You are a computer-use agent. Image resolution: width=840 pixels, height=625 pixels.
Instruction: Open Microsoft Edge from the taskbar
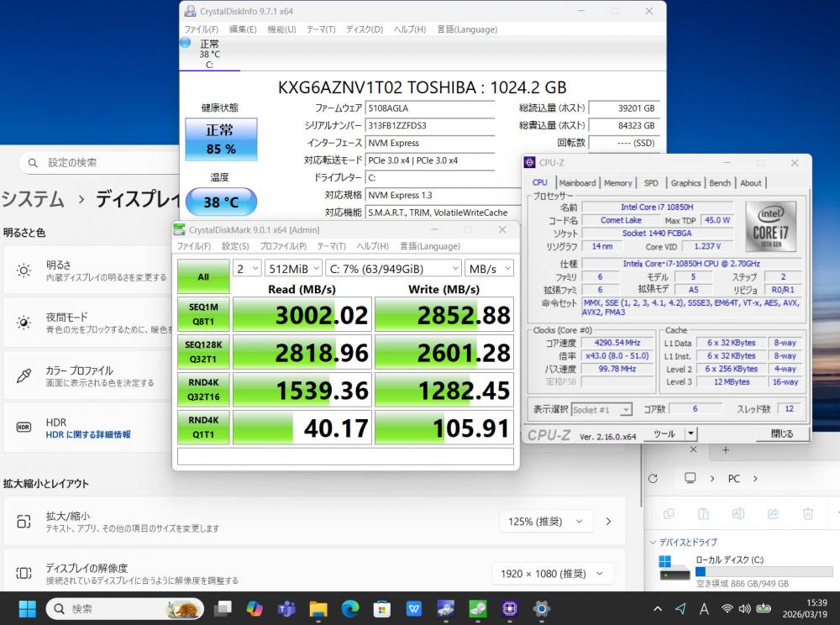pos(350,608)
